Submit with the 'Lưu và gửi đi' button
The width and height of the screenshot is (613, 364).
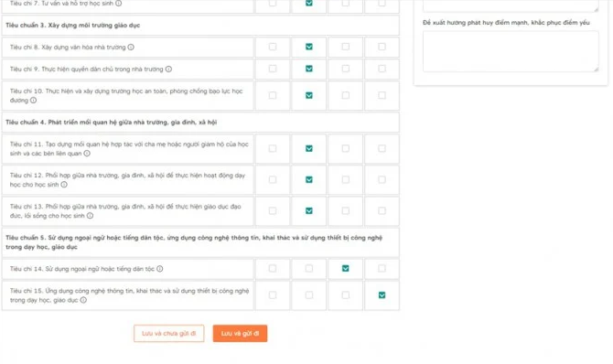pyautogui.click(x=240, y=333)
